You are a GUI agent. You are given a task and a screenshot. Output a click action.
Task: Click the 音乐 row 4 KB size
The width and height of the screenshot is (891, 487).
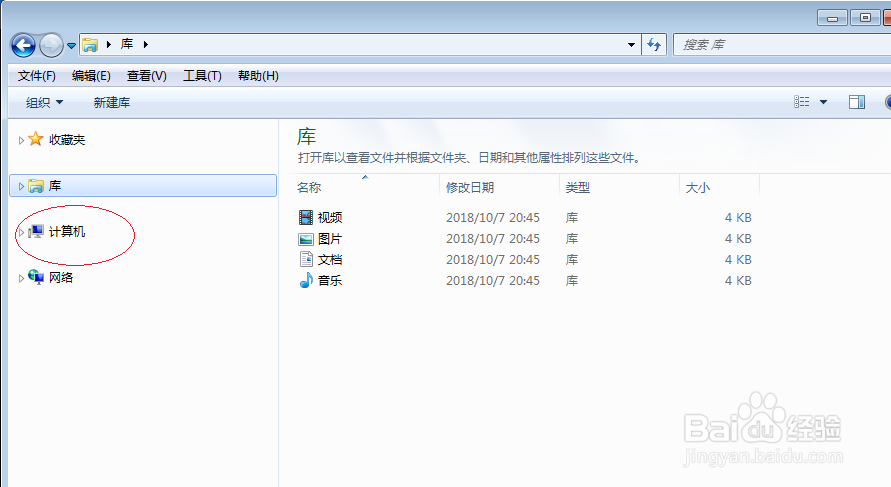738,281
